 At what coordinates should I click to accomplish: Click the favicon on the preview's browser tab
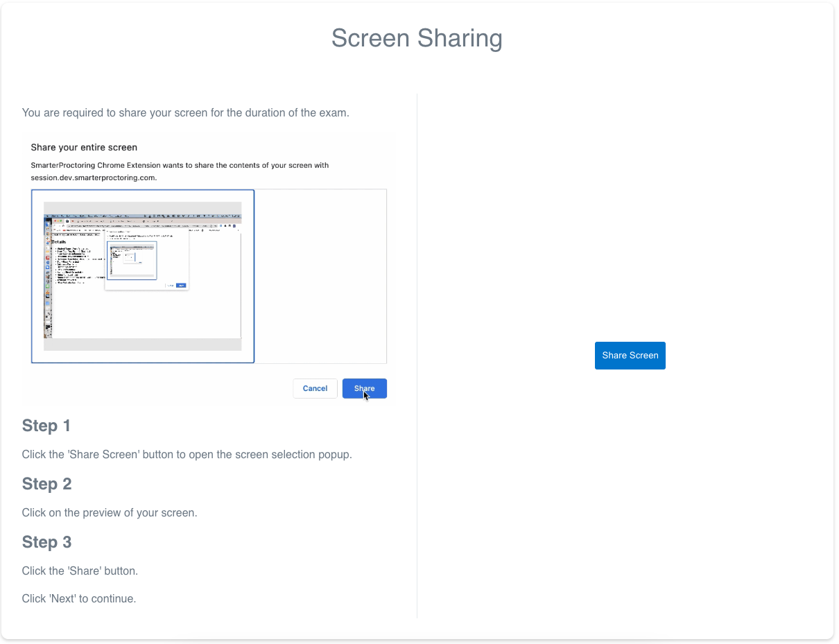66,220
